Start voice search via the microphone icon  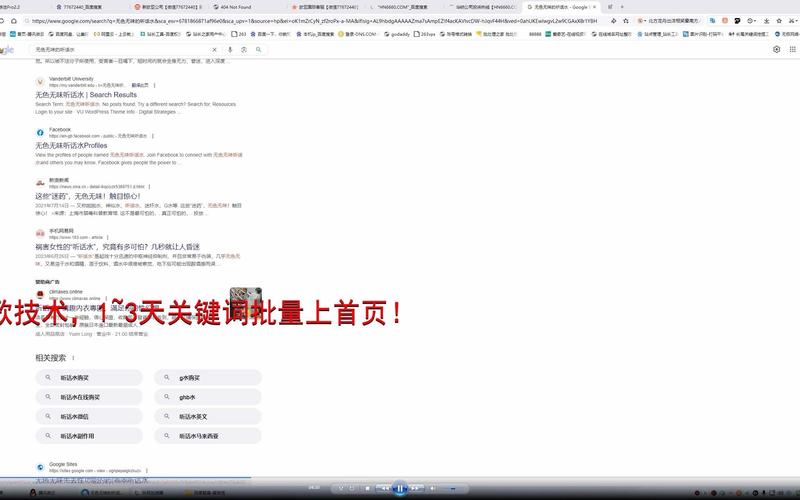point(230,49)
